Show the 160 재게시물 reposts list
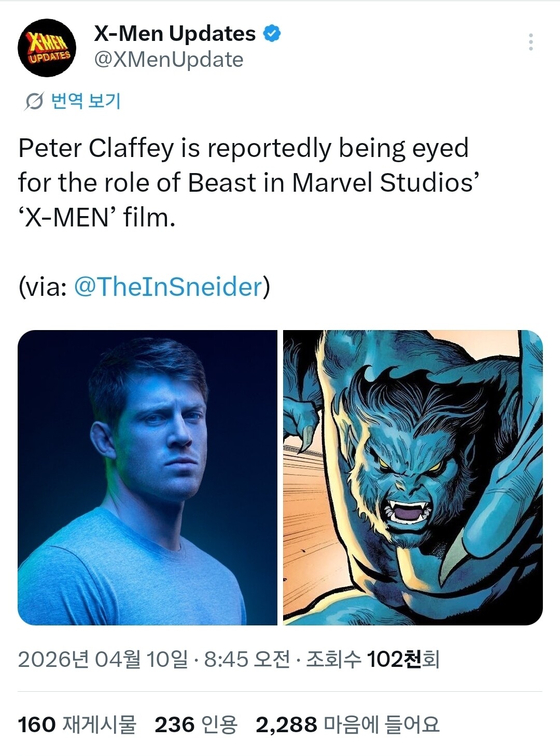The image size is (560, 756). pyautogui.click(x=77, y=724)
